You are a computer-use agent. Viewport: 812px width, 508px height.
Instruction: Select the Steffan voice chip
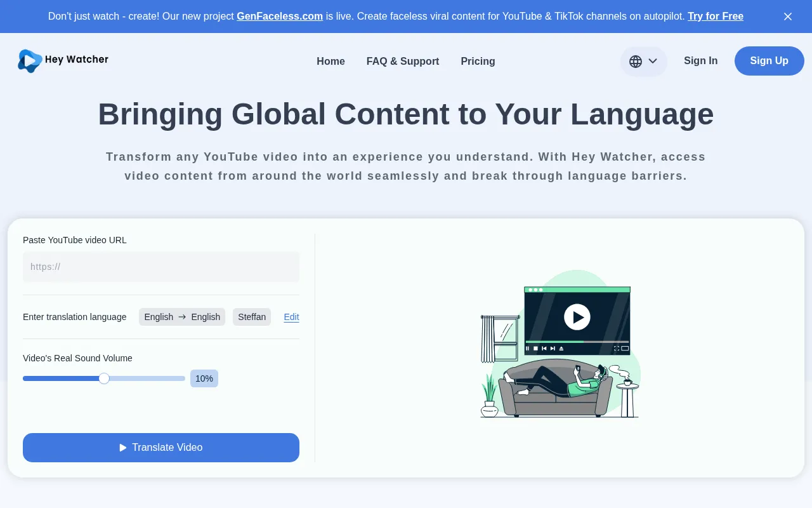pos(252,317)
